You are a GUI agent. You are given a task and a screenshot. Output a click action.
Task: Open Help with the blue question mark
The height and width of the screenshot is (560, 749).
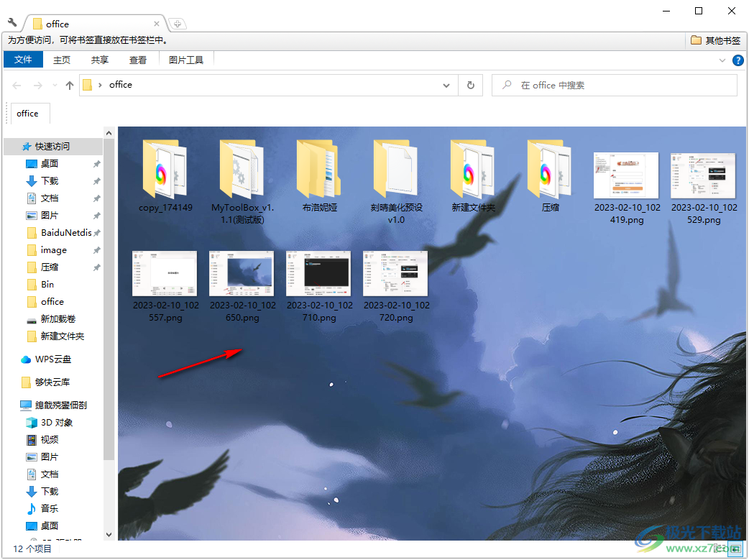pyautogui.click(x=738, y=60)
